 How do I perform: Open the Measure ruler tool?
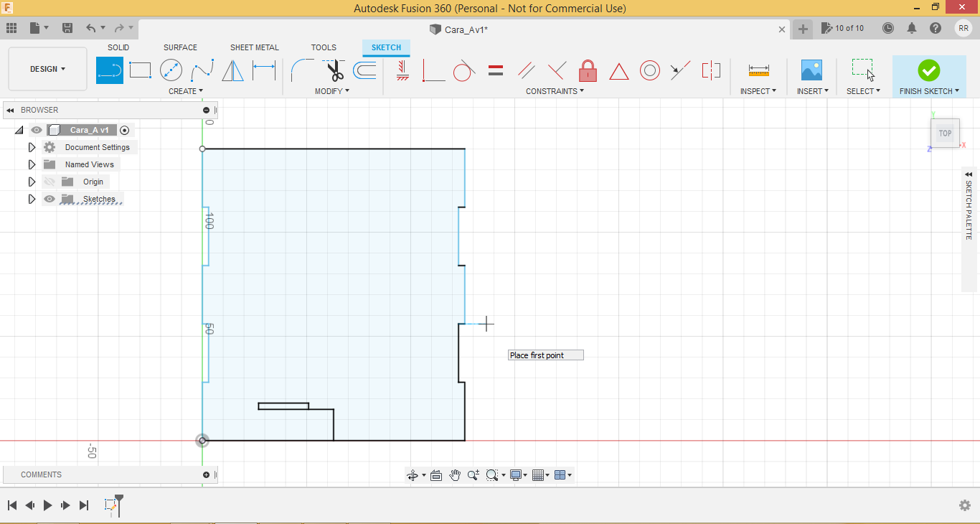point(758,70)
